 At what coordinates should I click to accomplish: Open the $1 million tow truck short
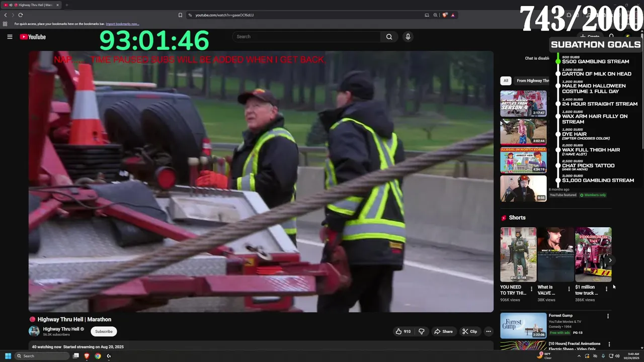(x=593, y=254)
